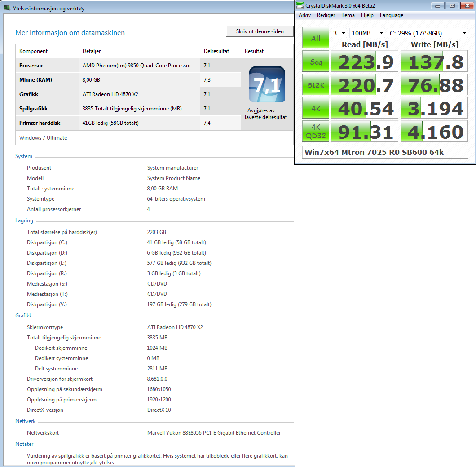The height and width of the screenshot is (467, 476).
Task: Click Diskpartisjon (E:) value 577 GB ledig
Action: click(x=179, y=263)
